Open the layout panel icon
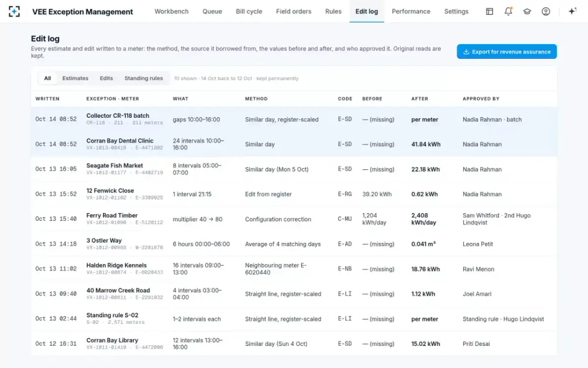 pyautogui.click(x=490, y=11)
